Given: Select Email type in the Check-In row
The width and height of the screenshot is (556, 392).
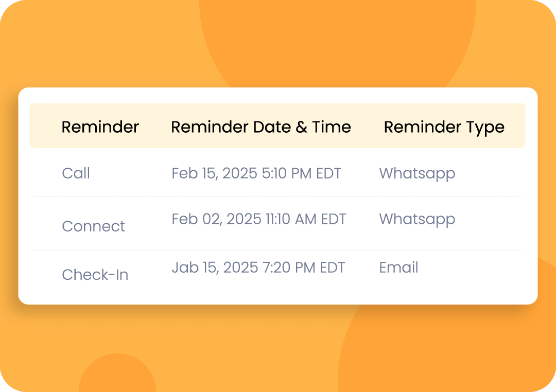Looking at the screenshot, I should 398,268.
